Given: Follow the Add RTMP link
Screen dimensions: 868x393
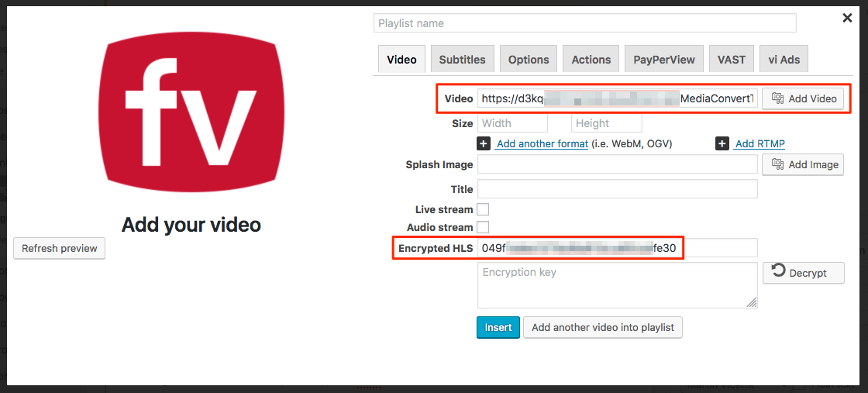Looking at the screenshot, I should [760, 144].
